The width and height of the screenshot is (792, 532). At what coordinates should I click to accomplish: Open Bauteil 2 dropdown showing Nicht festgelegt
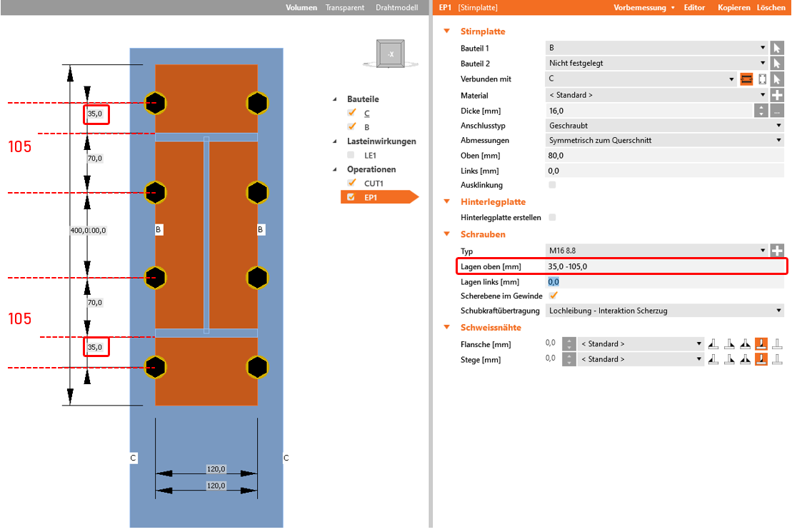656,63
